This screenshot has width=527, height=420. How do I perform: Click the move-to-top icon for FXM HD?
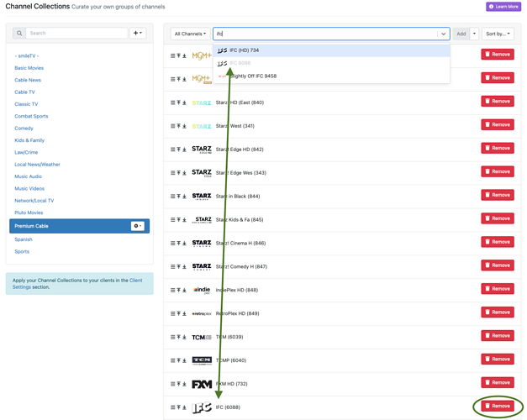(178, 384)
